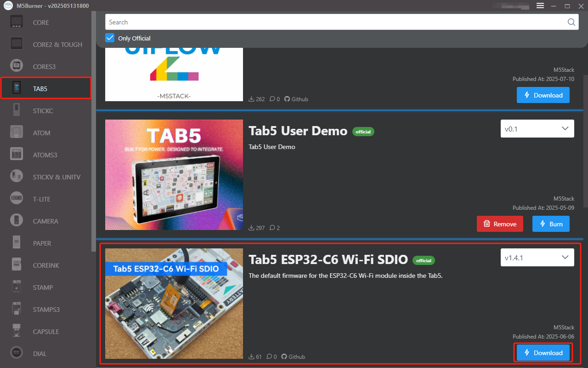Click 'Published At: 2025-05-09' text
Viewport: 588px width, 368px height.
pos(543,208)
